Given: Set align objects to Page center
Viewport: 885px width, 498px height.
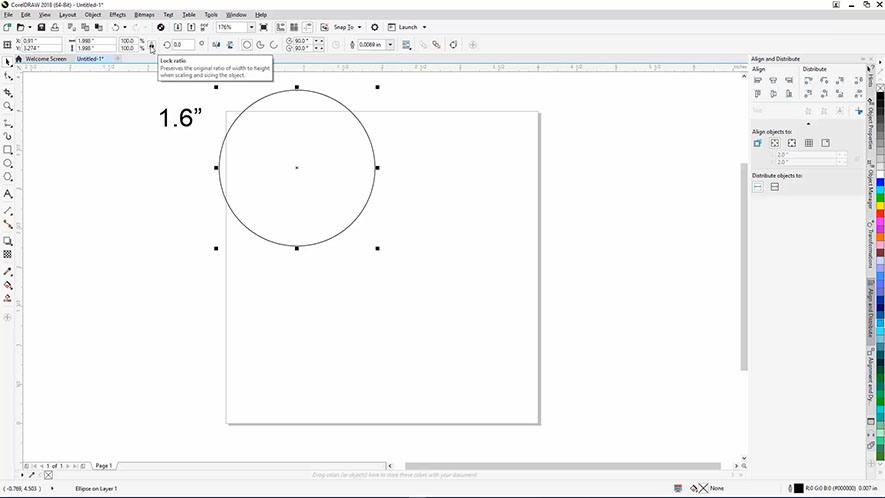Looking at the screenshot, I should click(792, 143).
